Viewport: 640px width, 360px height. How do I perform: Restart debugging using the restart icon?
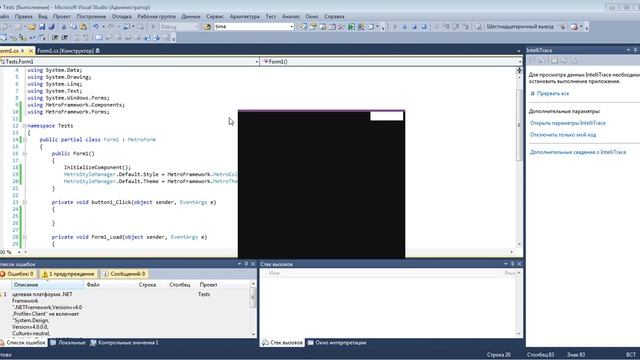(424, 27)
